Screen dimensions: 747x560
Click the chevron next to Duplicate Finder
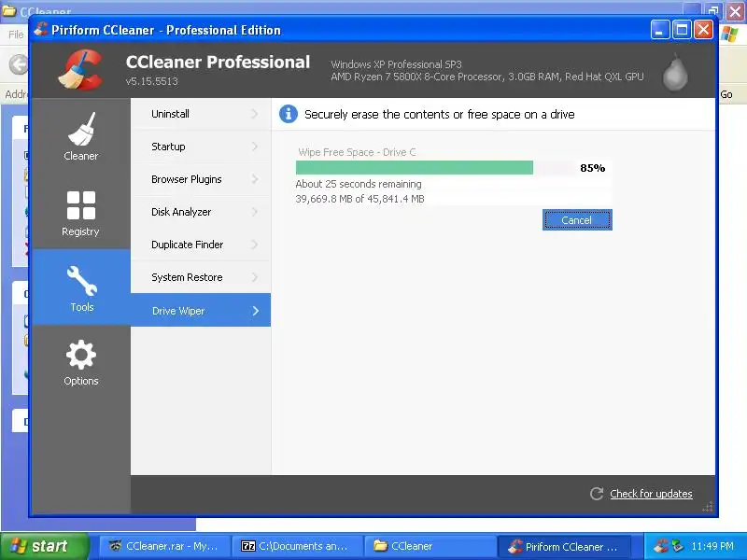click(x=255, y=245)
